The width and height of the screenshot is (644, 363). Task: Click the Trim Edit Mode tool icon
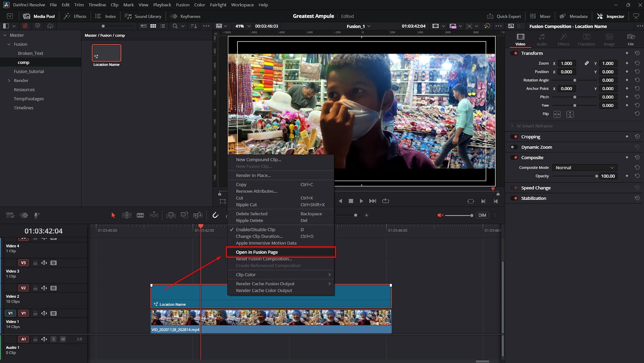click(x=127, y=215)
